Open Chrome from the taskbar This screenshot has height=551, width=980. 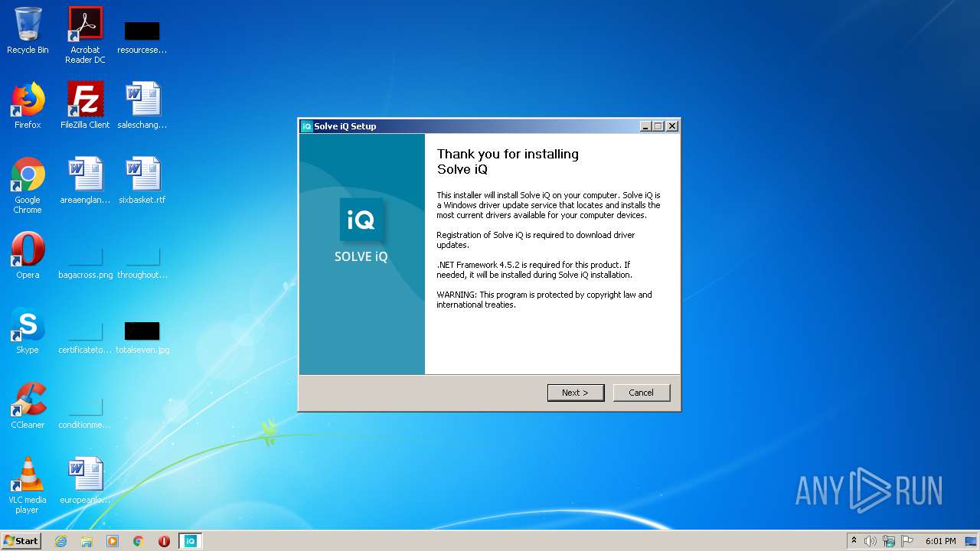139,541
